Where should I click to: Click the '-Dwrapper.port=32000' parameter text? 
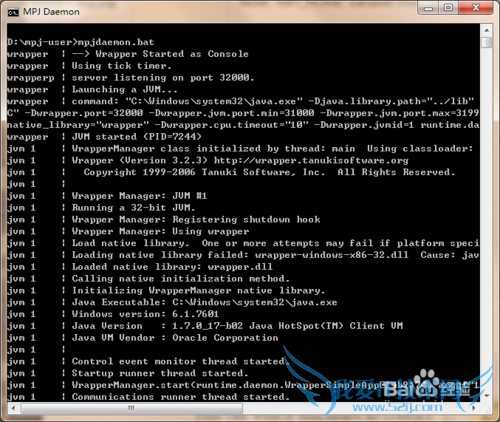coord(84,113)
